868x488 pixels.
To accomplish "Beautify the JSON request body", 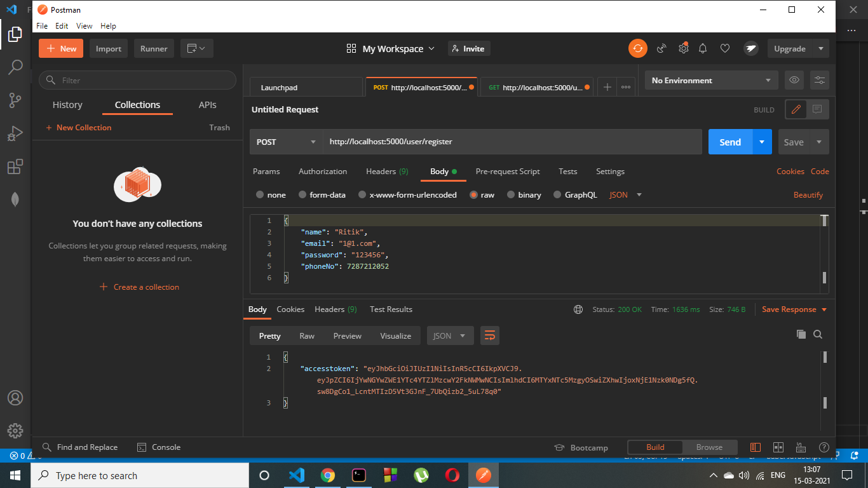I will pos(808,194).
